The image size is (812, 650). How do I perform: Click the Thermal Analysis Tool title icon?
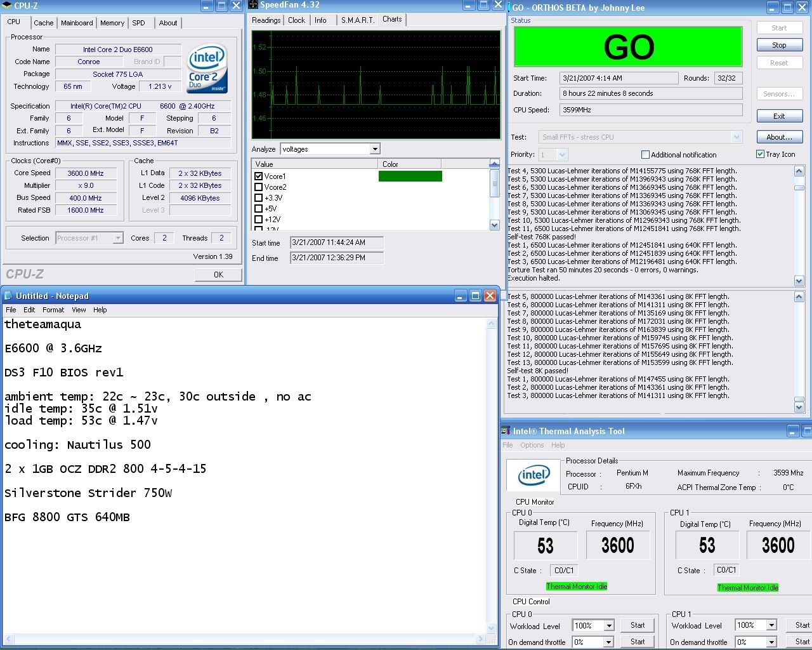click(506, 431)
